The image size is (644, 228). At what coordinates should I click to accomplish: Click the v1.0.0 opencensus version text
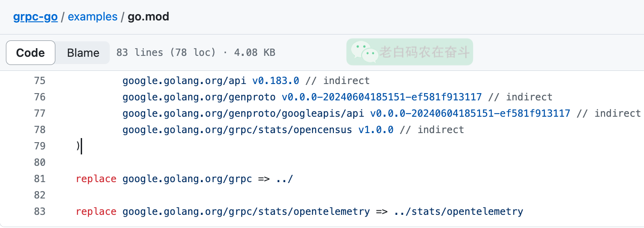pos(376,130)
